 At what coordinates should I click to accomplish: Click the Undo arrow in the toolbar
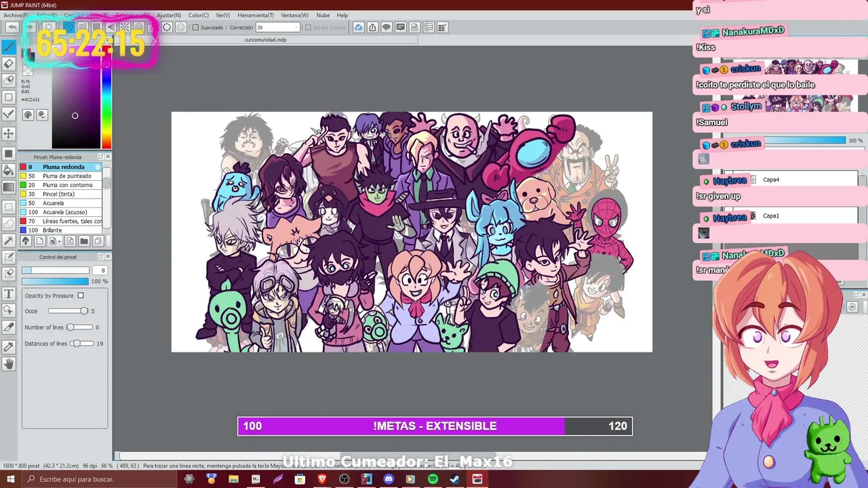tap(12, 27)
